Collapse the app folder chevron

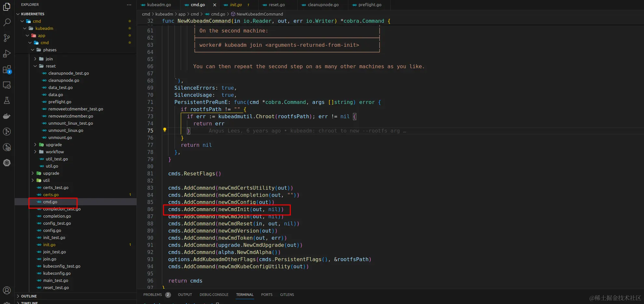tap(27, 35)
